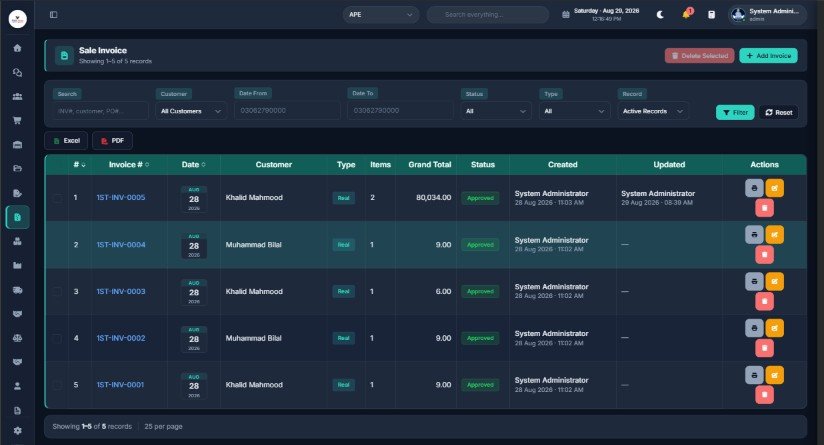Open invoice link 1ST-INV-0003
The width and height of the screenshot is (824, 445).
pos(121,292)
